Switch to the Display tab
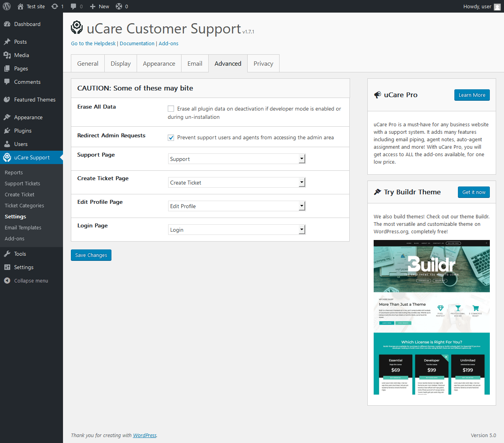This screenshot has width=504, height=443. tap(120, 63)
